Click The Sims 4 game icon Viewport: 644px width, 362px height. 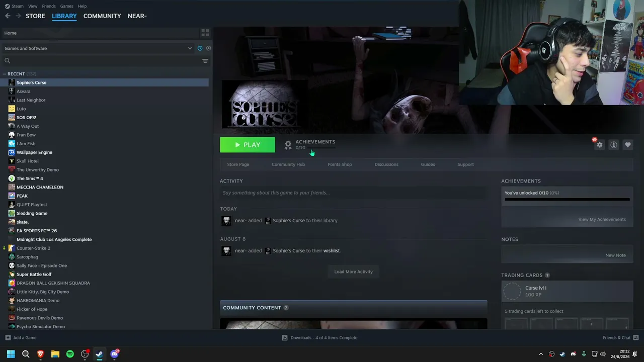[x=12, y=178]
